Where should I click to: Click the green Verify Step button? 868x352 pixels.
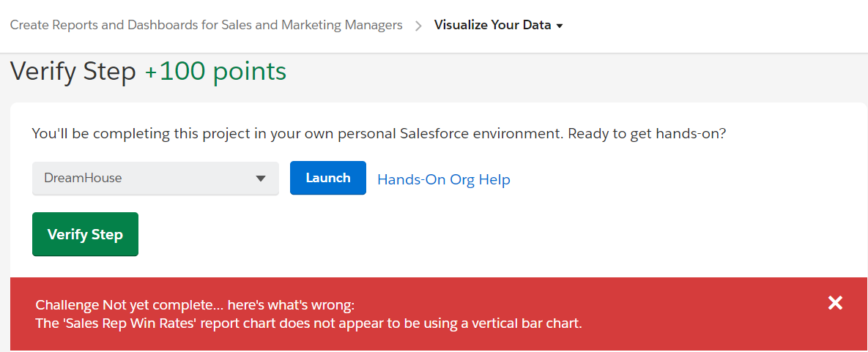click(x=85, y=234)
